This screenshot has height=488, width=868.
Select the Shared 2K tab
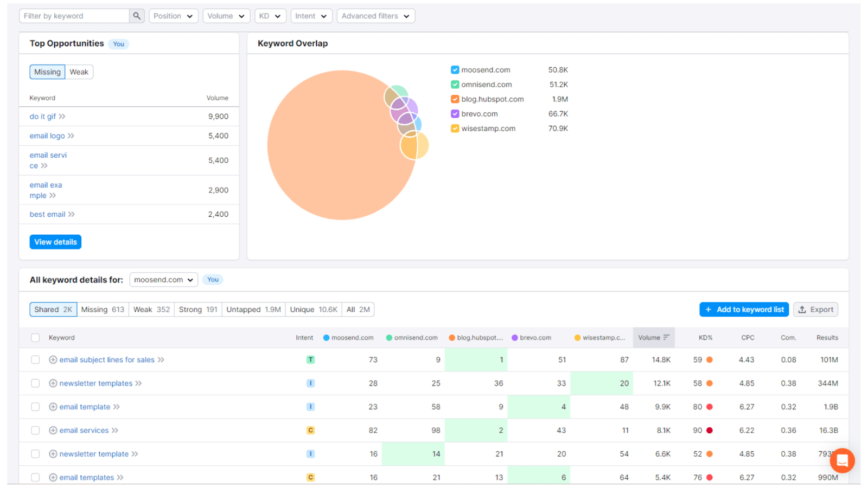(x=53, y=310)
